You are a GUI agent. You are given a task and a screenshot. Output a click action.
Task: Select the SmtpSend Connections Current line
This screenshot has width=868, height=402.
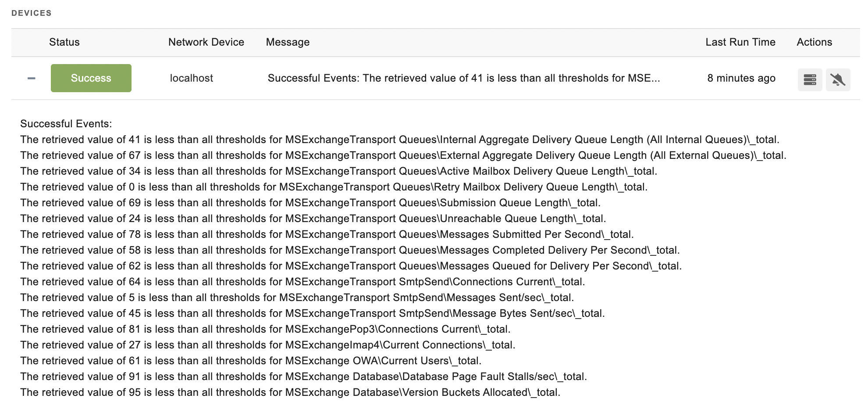[x=302, y=282]
